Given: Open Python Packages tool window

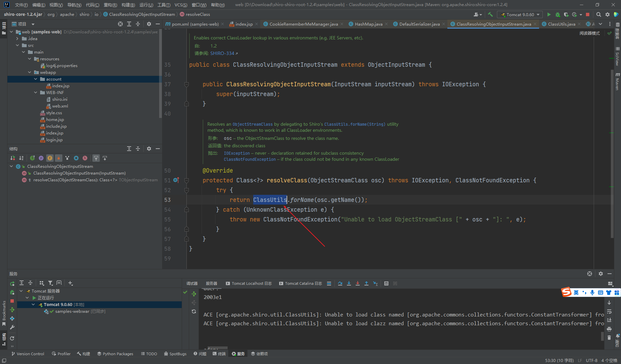Looking at the screenshot, I should coord(115,354).
